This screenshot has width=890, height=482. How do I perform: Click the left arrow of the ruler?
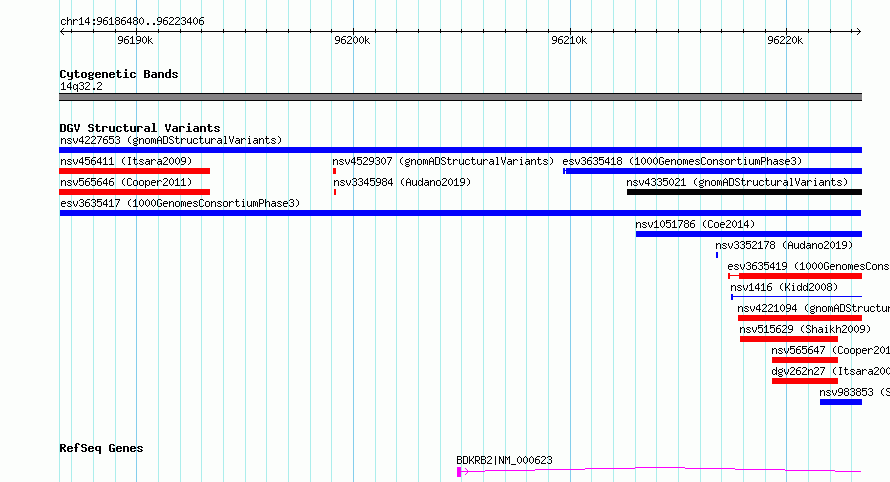62,31
